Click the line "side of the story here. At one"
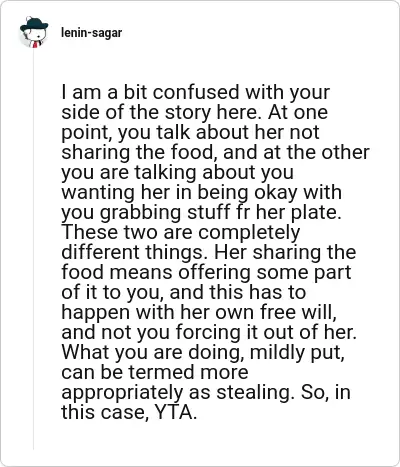This screenshot has height=467, width=400. 194,113
